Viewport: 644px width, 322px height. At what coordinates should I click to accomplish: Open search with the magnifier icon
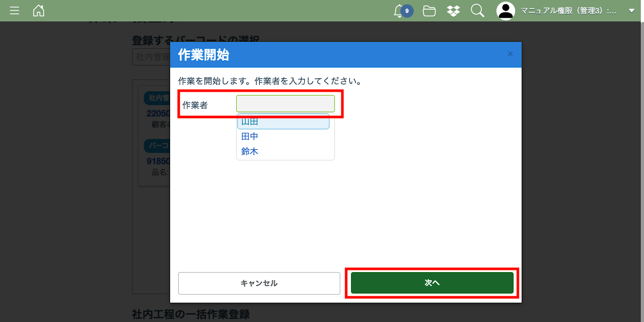(477, 11)
